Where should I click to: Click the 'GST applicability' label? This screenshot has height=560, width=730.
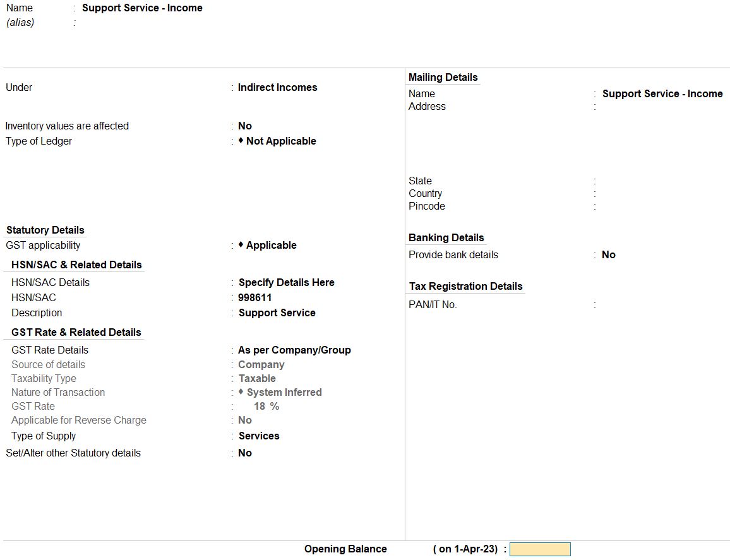[43, 246]
